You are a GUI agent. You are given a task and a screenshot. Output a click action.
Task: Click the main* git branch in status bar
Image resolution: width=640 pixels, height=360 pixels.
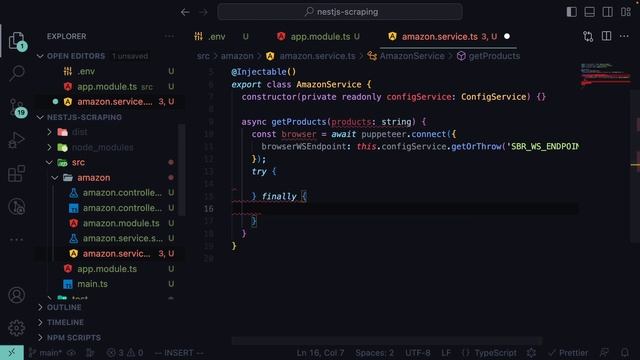tap(45, 353)
